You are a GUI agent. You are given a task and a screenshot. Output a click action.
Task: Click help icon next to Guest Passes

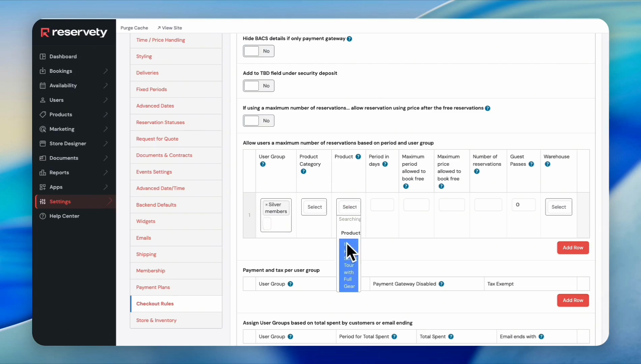click(531, 164)
